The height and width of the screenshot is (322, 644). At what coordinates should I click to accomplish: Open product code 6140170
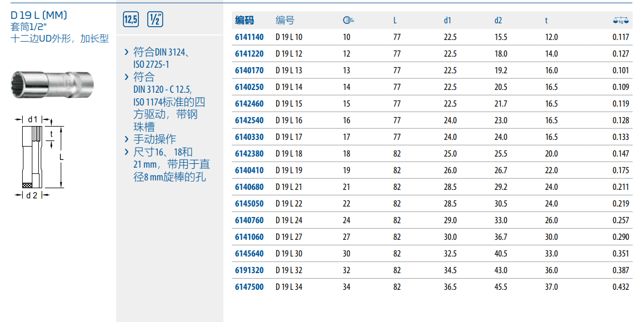(249, 71)
